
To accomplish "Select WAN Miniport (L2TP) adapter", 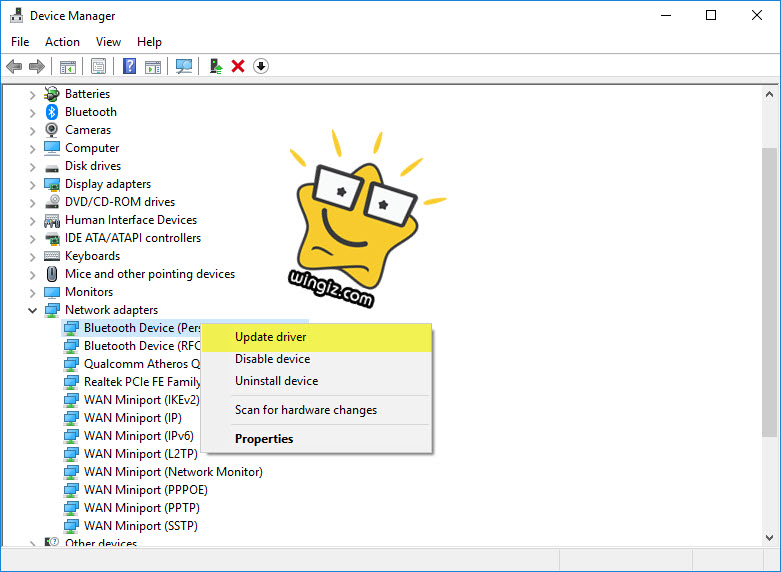I will (140, 454).
